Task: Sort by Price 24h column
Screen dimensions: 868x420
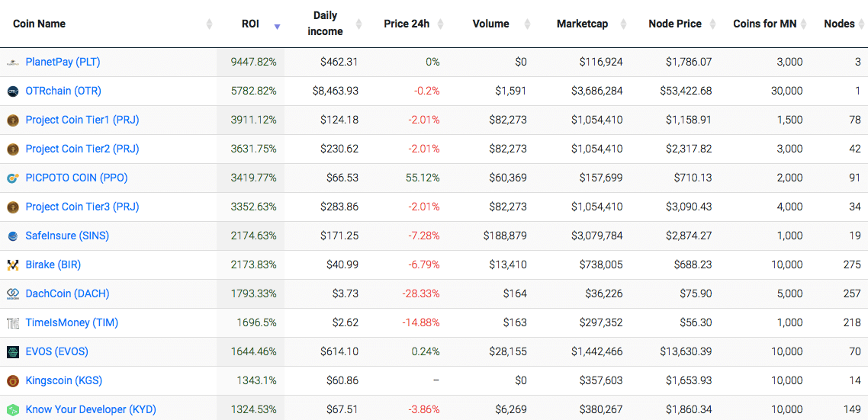Action: (407, 24)
